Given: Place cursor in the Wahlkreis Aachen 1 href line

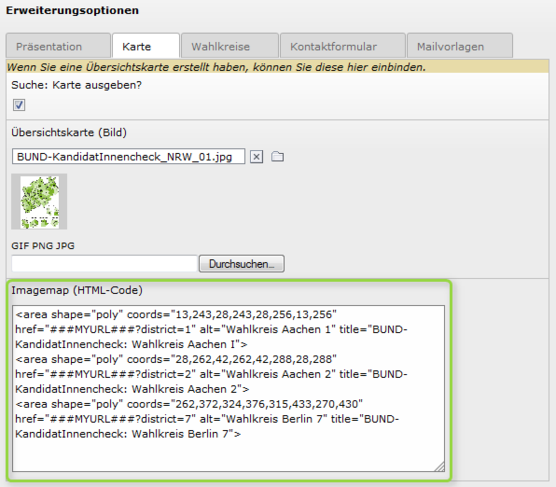Looking at the screenshot, I should coord(211,330).
